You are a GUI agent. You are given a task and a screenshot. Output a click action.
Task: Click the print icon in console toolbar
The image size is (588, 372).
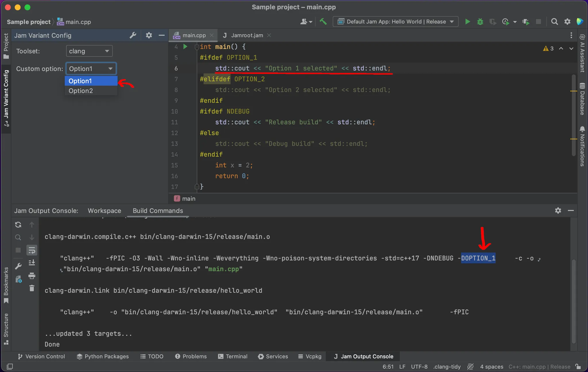[32, 276]
